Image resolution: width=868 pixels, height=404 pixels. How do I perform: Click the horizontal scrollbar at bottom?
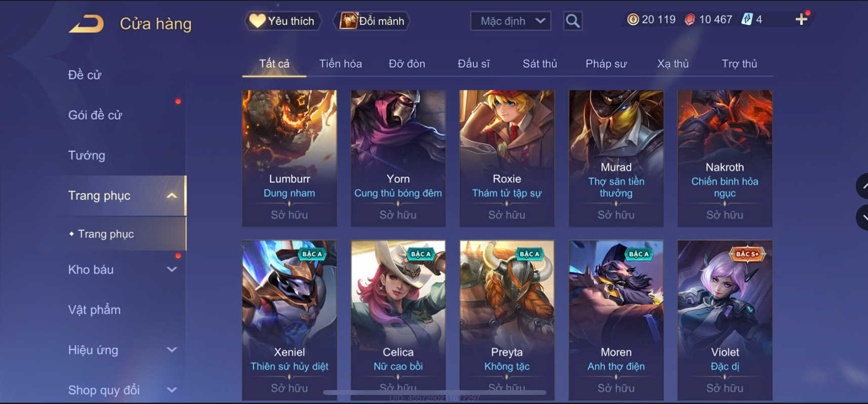tap(435, 392)
